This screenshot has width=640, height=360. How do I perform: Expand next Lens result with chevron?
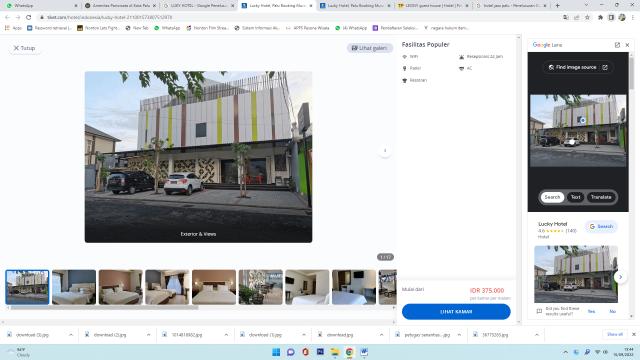tap(620, 277)
